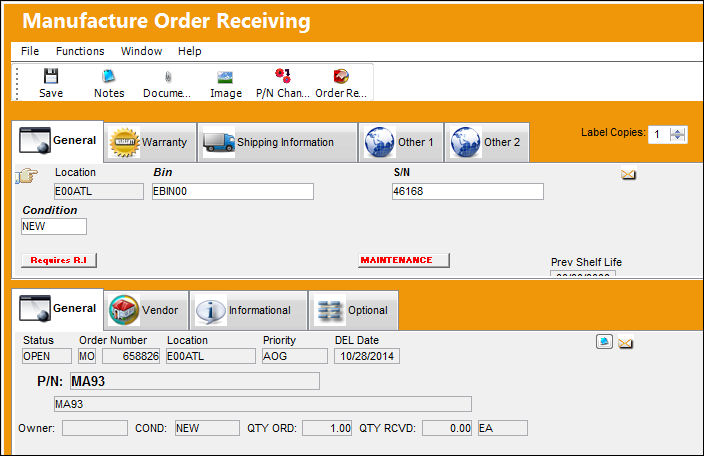704x456 pixels.
Task: Click the COND field showing NEW
Action: pos(207,428)
